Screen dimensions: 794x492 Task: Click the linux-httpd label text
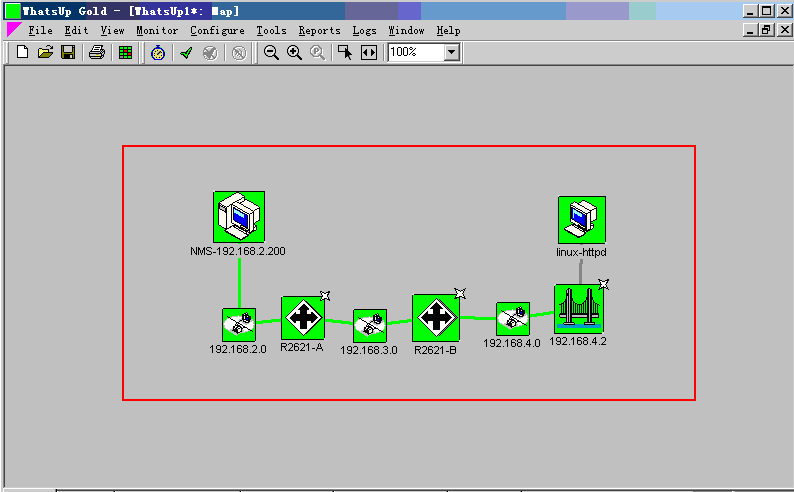tap(581, 252)
